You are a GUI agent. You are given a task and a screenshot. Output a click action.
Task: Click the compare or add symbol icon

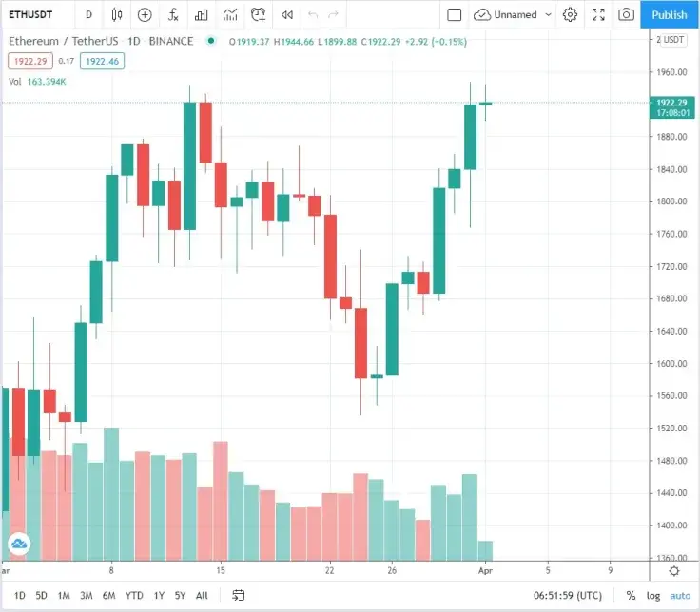pyautogui.click(x=145, y=14)
